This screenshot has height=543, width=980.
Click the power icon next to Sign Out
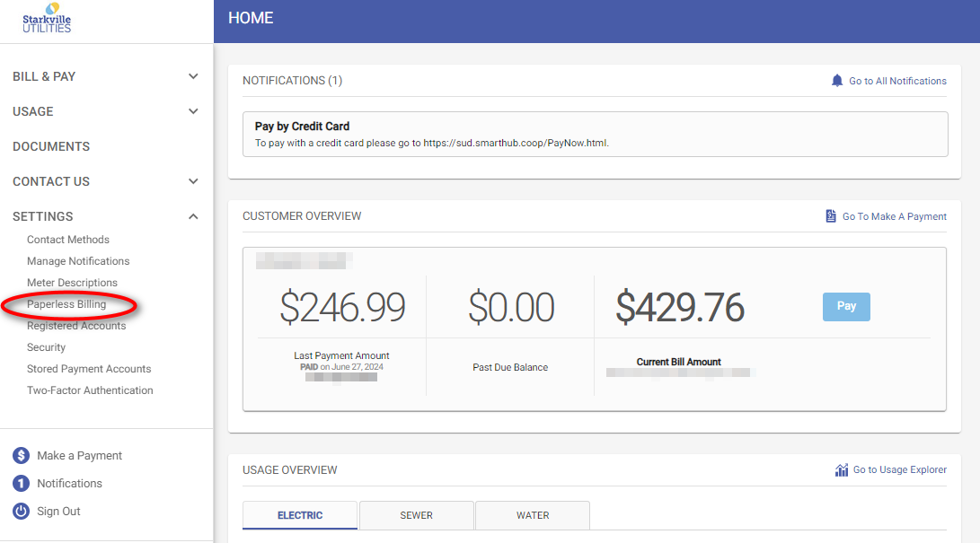(22, 512)
